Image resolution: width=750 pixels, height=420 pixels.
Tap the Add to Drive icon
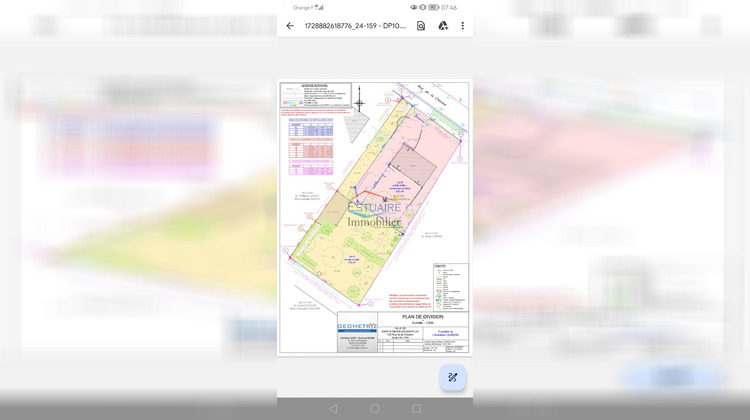(x=442, y=26)
